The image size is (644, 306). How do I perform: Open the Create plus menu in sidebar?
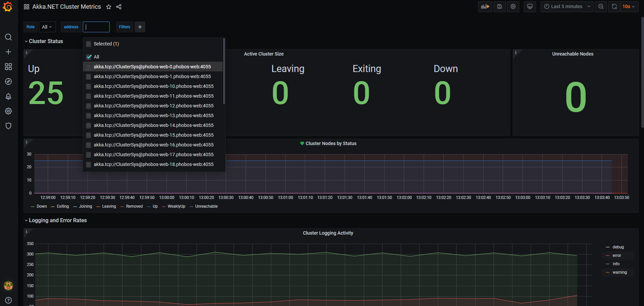8,52
